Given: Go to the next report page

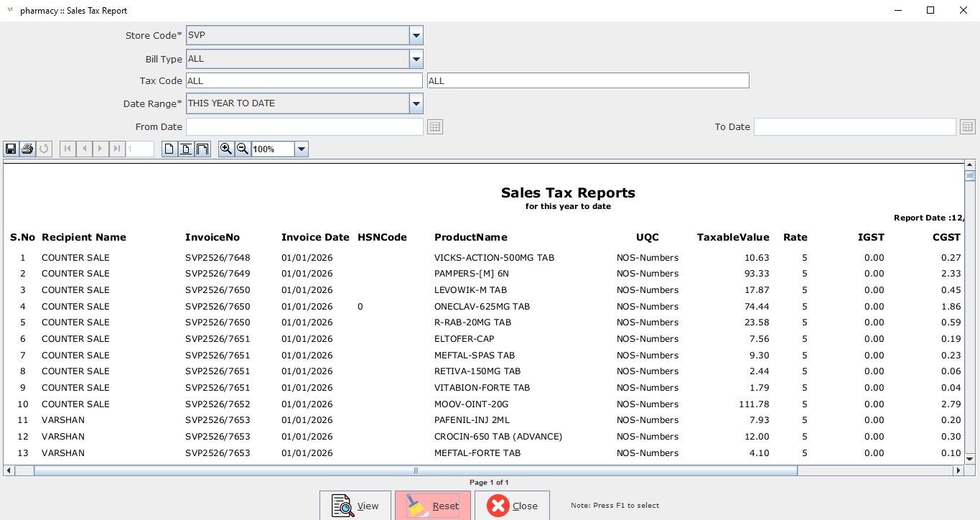Looking at the screenshot, I should [x=101, y=149].
